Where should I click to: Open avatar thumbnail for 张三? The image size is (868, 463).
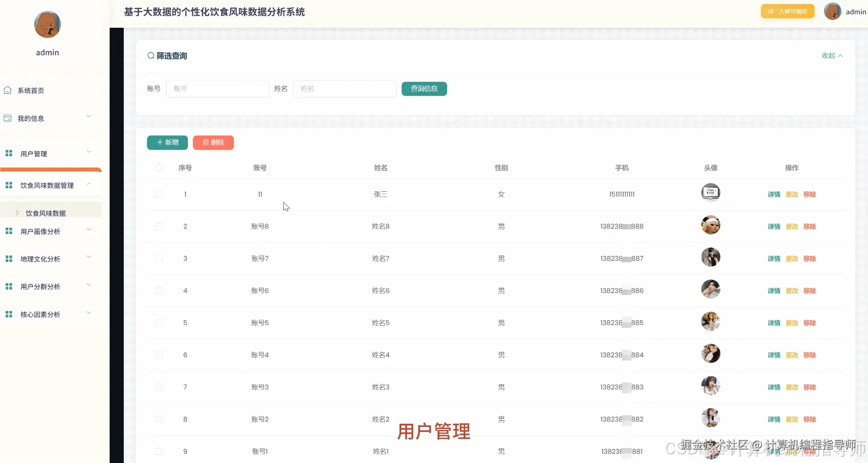pyautogui.click(x=711, y=193)
